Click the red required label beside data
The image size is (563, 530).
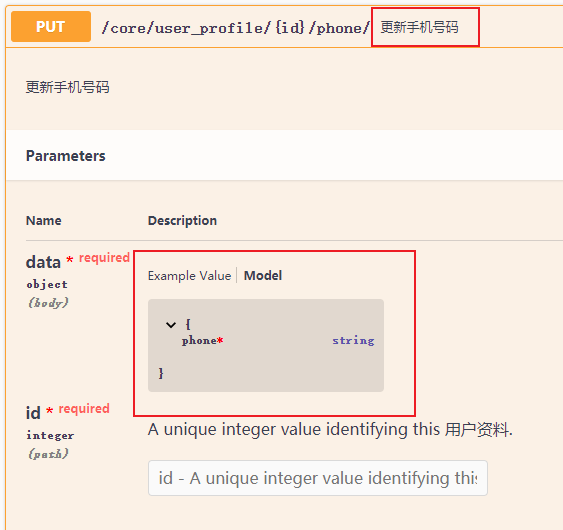[104, 258]
